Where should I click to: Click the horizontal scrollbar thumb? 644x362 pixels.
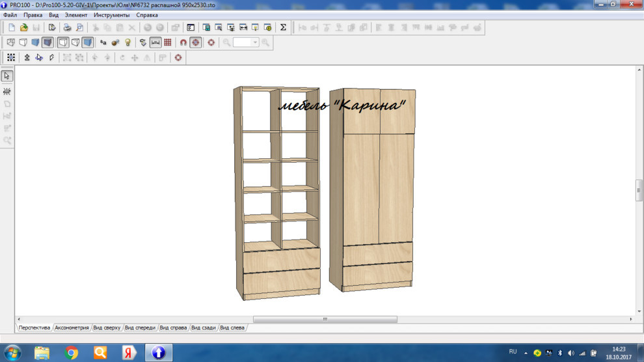pyautogui.click(x=325, y=319)
